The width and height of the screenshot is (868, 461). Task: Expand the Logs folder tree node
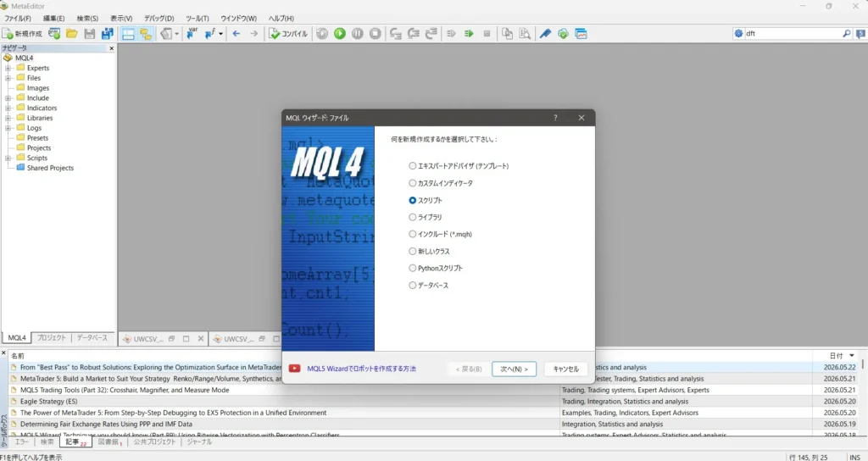click(x=8, y=128)
